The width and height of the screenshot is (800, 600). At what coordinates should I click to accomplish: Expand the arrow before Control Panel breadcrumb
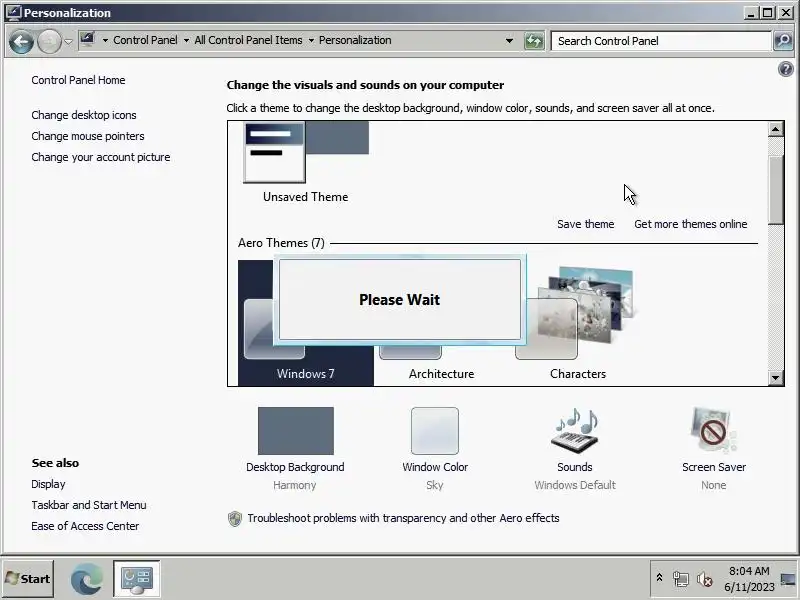click(x=105, y=40)
